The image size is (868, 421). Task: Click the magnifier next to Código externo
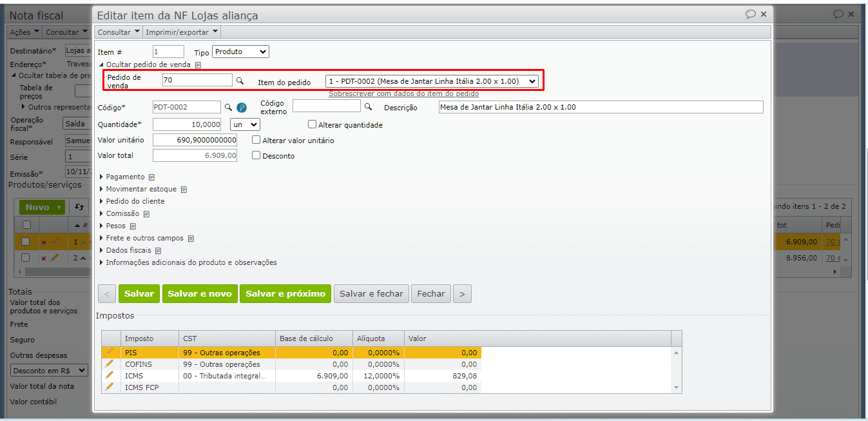click(369, 106)
